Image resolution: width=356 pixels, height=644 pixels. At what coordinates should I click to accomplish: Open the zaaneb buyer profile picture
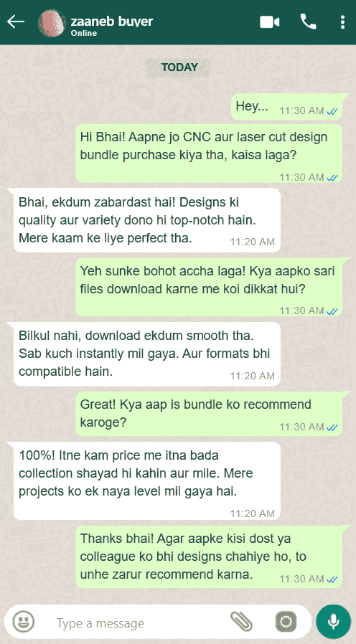(52, 23)
